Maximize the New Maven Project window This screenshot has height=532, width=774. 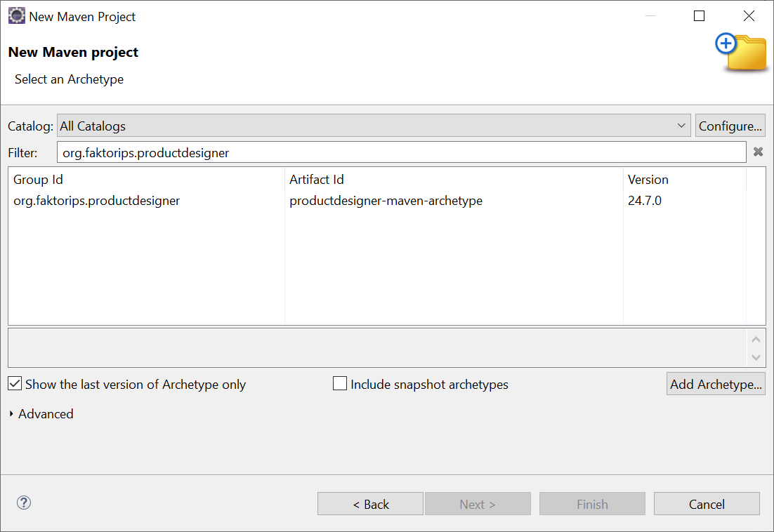point(699,16)
